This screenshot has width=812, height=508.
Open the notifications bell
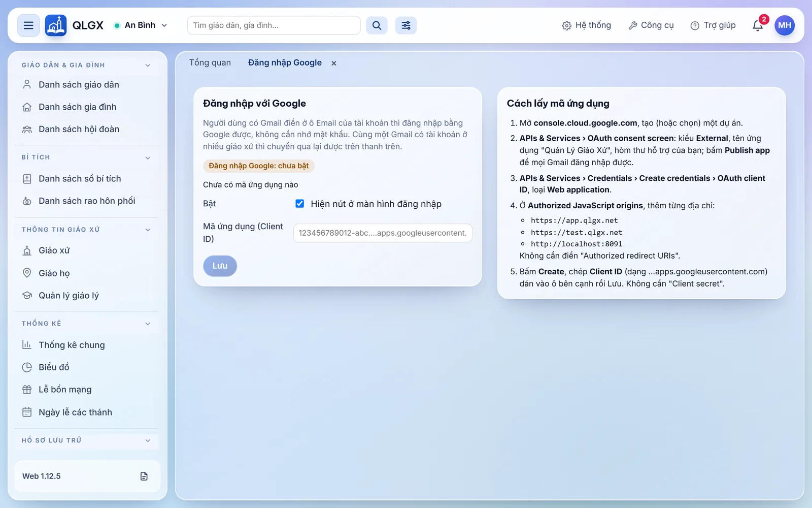(758, 25)
